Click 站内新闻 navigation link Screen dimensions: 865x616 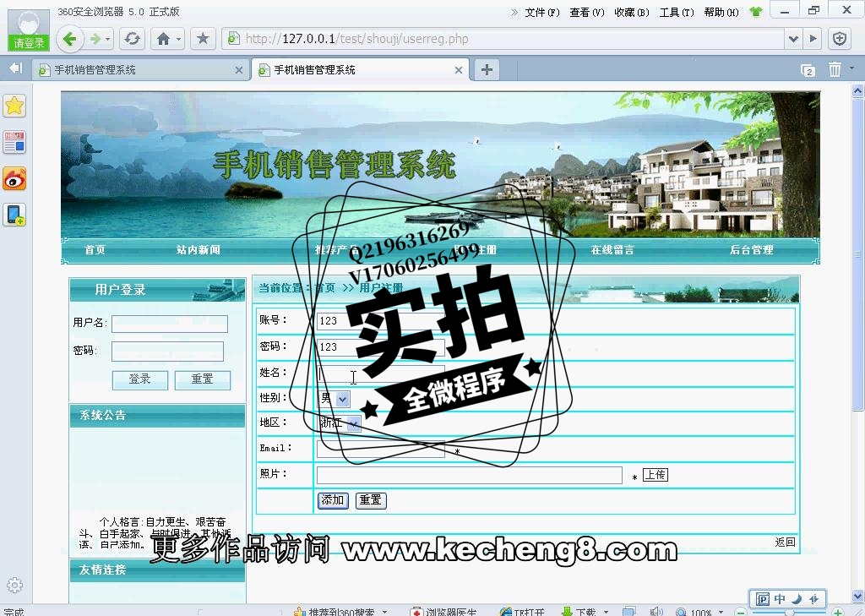[x=198, y=250]
